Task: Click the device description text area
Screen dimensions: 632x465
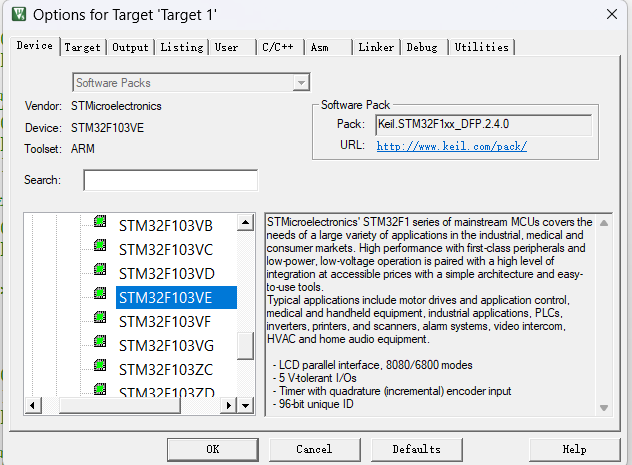Action: click(430, 314)
